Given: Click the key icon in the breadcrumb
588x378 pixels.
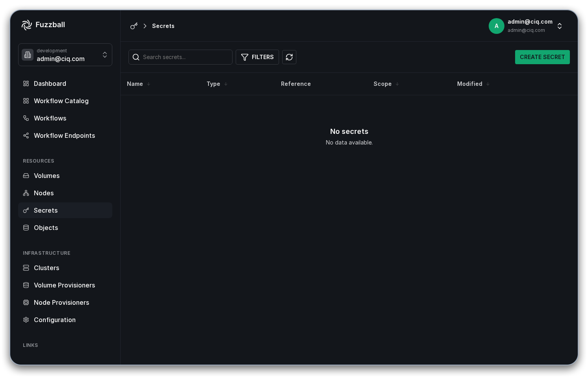Looking at the screenshot, I should click(134, 26).
